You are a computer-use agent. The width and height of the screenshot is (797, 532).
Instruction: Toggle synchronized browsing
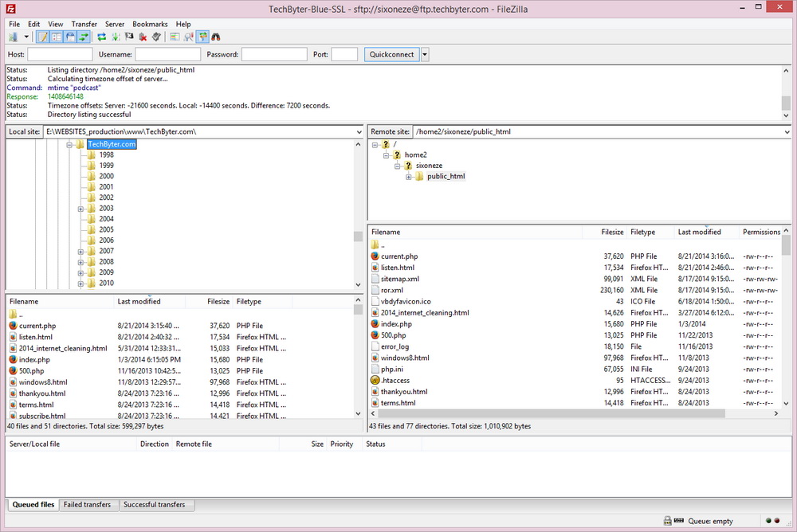[202, 37]
